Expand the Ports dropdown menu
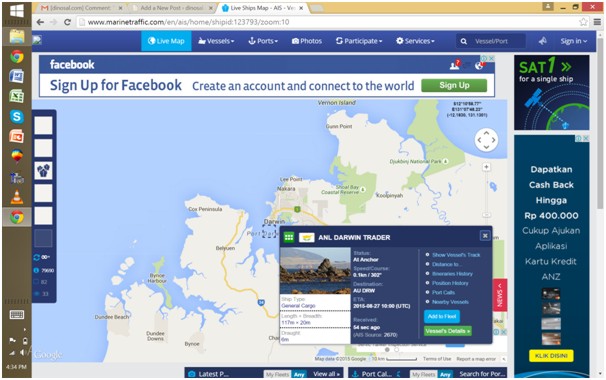The height and width of the screenshot is (380, 606). [x=263, y=41]
